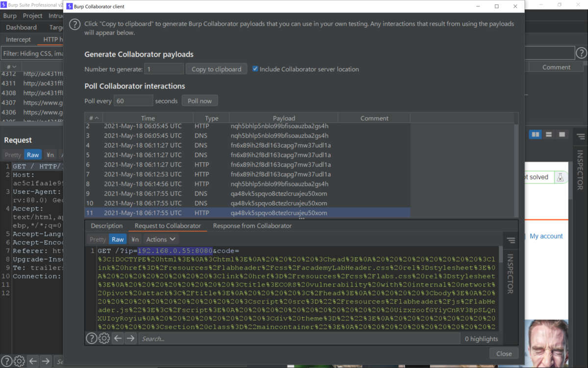
Task: Click Copy to clipboard button
Action: pos(216,69)
